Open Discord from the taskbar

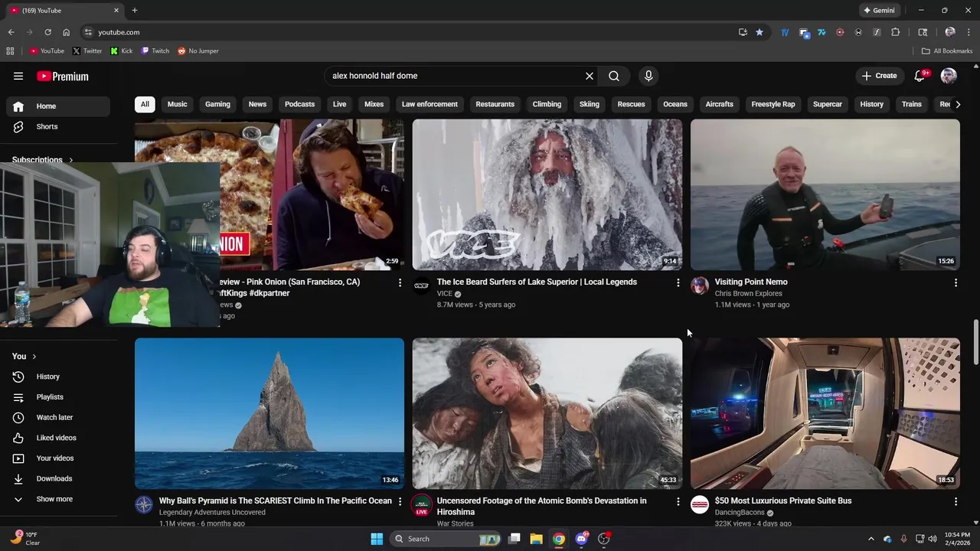click(x=581, y=539)
